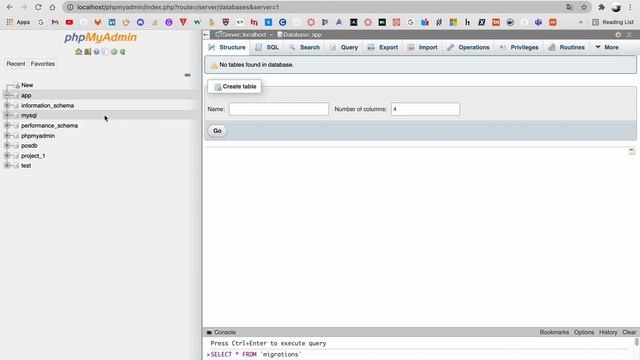Image resolution: width=640 pixels, height=360 pixels.
Task: Open the Recent tables tab in the sidebar
Action: [16, 64]
